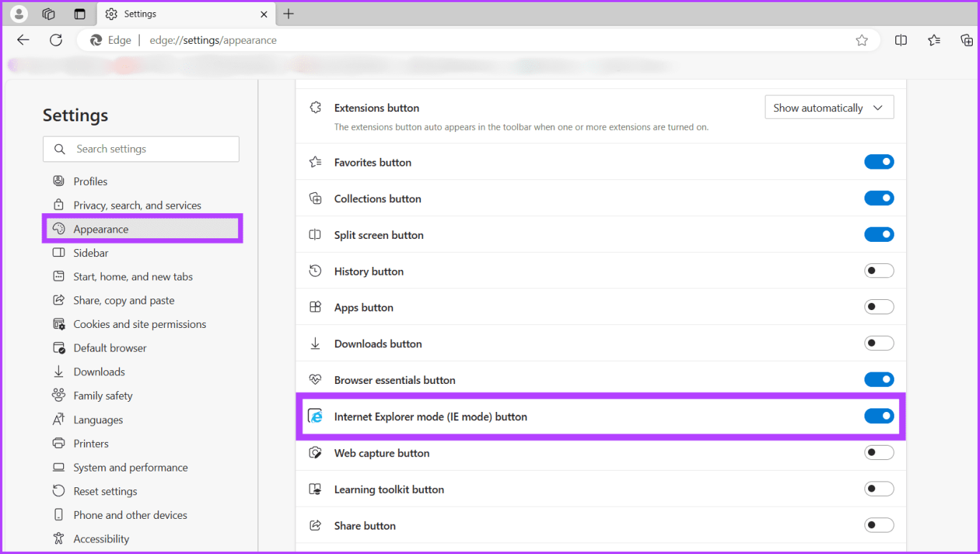Open the Favorites toolbar icon

pos(934,40)
